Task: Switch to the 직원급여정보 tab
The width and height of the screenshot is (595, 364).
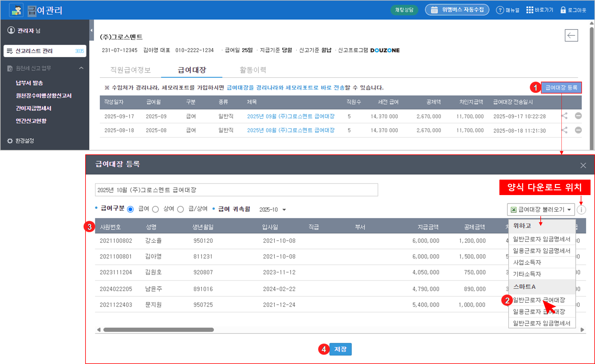Action: [x=131, y=70]
